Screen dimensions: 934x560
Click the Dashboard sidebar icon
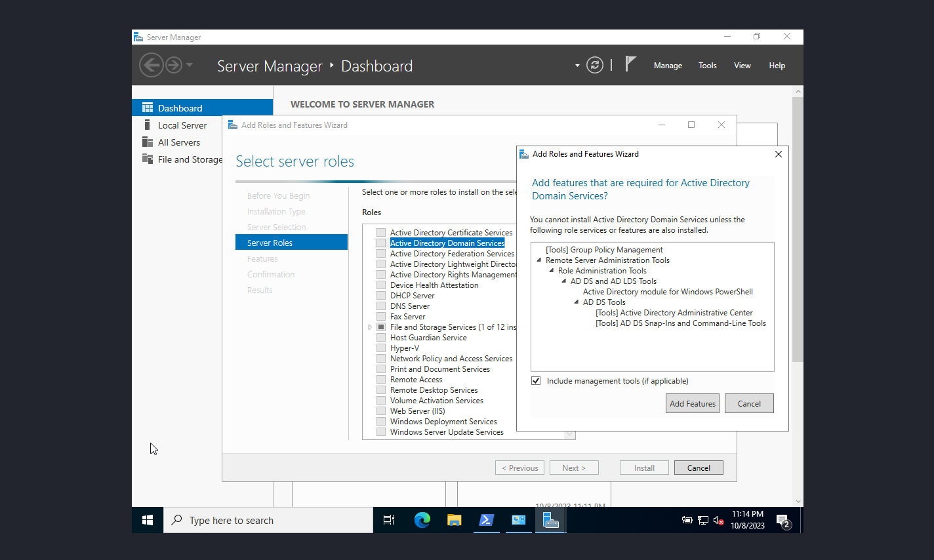pos(148,108)
